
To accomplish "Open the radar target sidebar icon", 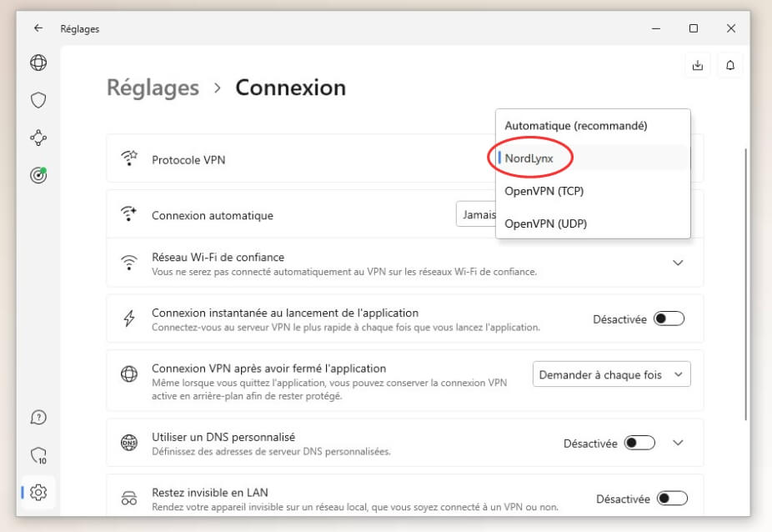I will click(x=38, y=175).
